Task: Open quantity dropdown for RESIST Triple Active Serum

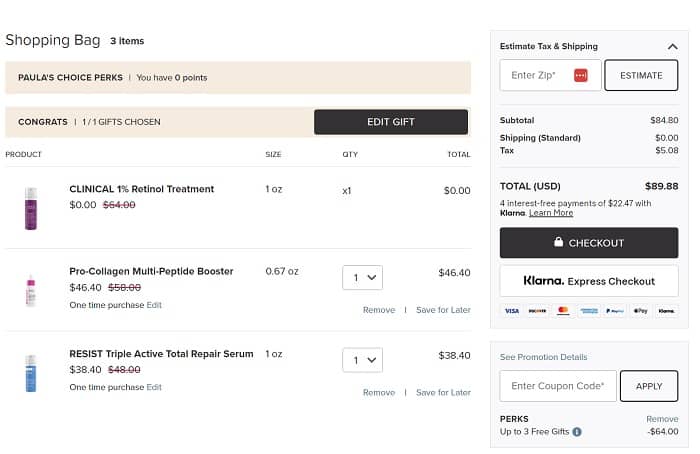Action: tap(362, 359)
